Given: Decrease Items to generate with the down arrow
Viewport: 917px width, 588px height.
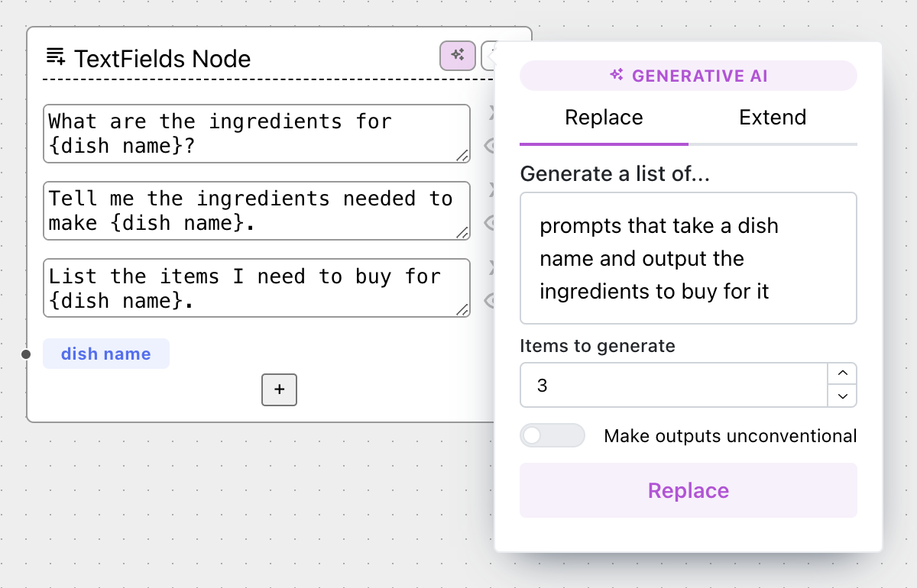Looking at the screenshot, I should click(841, 396).
